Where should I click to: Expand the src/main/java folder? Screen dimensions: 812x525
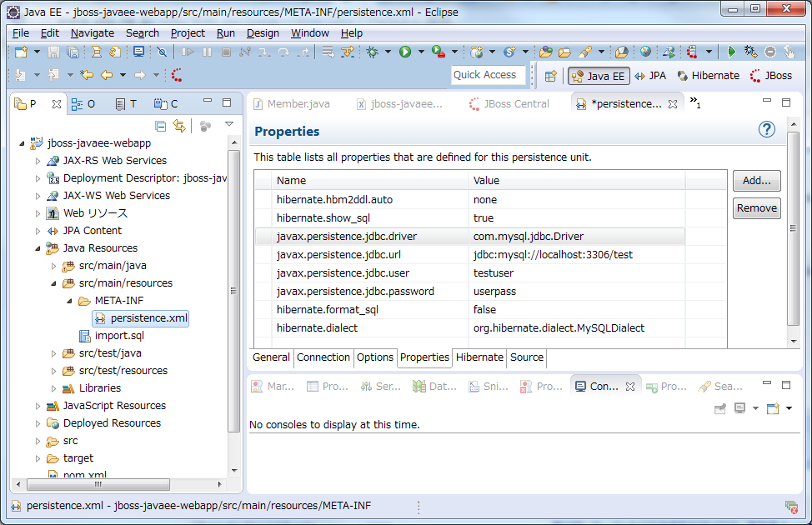pos(54,266)
